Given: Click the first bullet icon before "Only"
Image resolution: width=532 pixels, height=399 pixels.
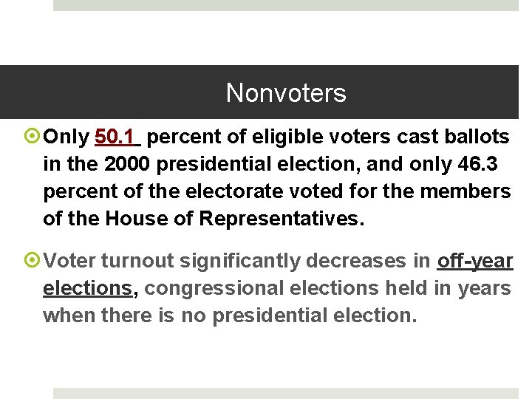Looking at the screenshot, I should [x=33, y=137].
